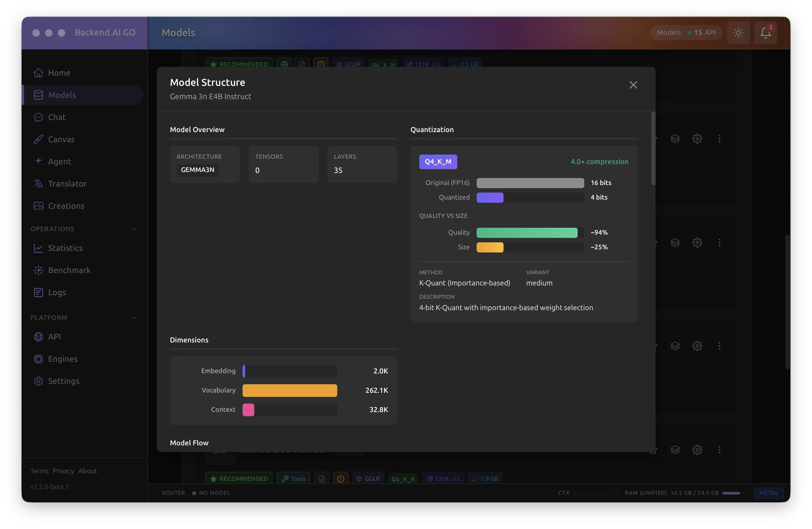812x529 pixels.
Task: Click the Q4_K_M quantization badge
Action: (x=438, y=162)
